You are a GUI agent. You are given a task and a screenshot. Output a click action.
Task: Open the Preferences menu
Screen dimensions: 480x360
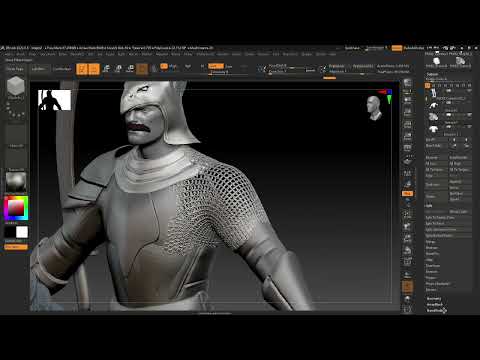click(205, 54)
